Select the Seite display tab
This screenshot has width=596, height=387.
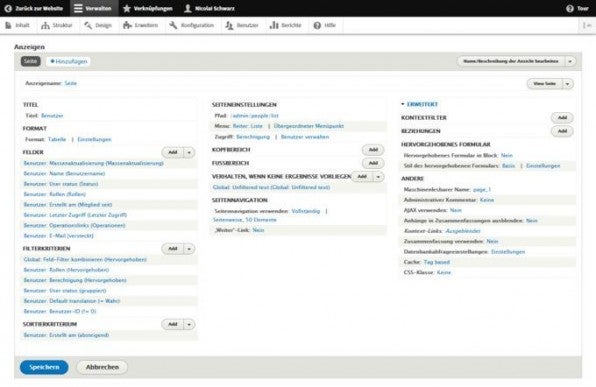tap(30, 61)
